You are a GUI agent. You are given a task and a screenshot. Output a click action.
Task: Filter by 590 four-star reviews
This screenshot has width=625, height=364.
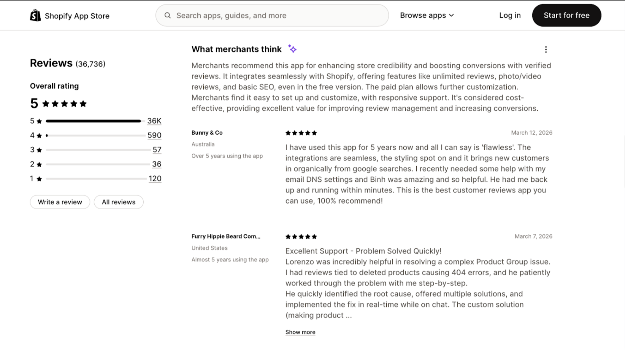click(154, 135)
